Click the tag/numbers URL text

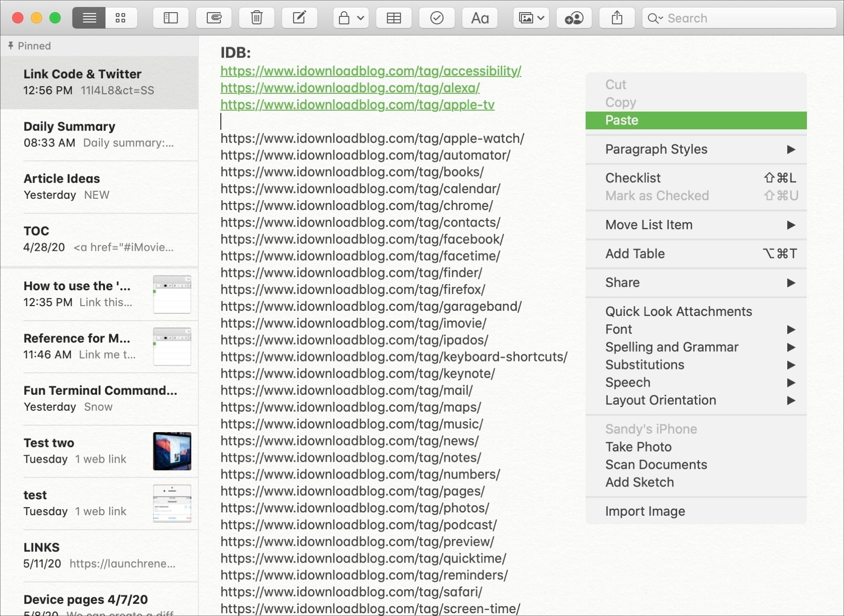[x=360, y=474]
